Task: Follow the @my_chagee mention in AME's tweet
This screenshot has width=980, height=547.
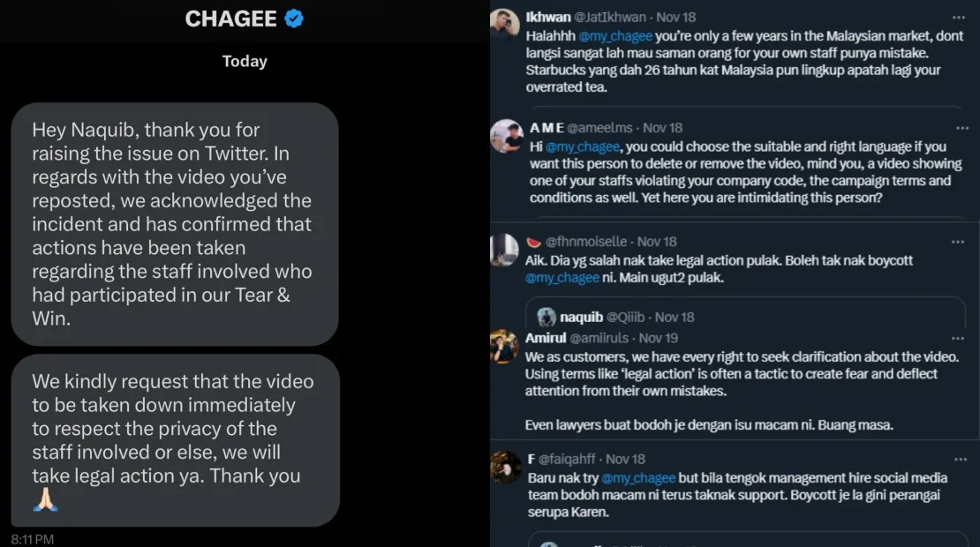Action: (584, 147)
